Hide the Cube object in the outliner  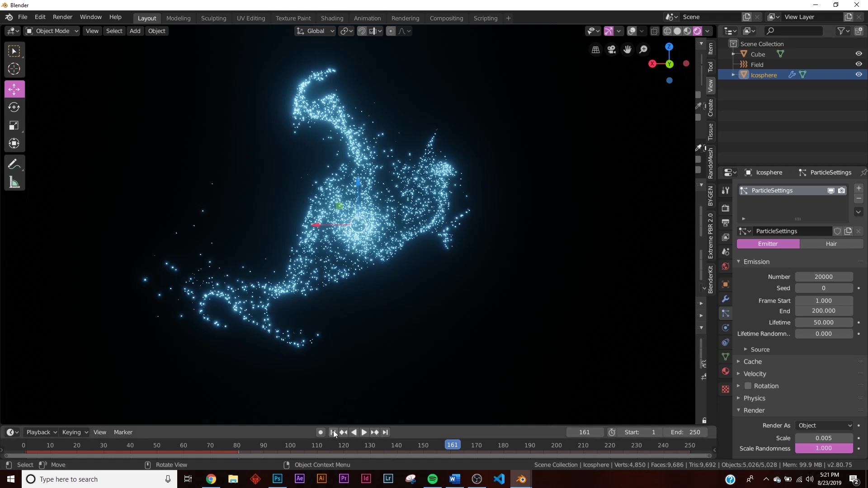tap(859, 53)
